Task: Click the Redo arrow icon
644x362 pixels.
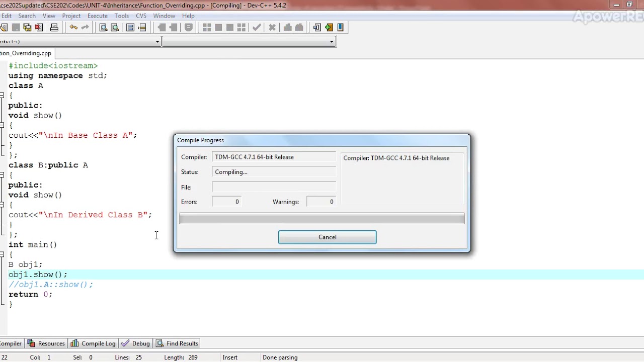Action: point(85,27)
